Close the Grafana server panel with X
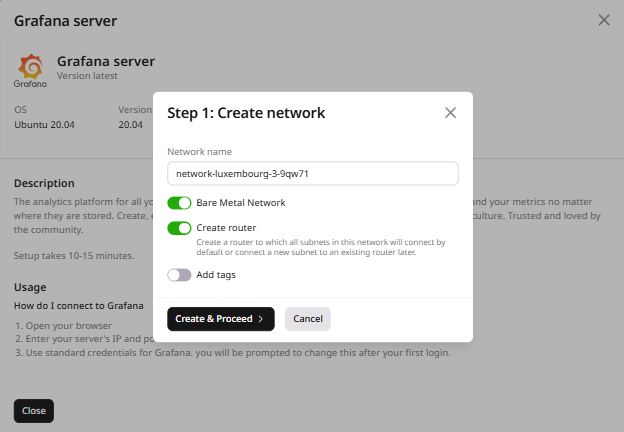The image size is (624, 432). (x=604, y=20)
